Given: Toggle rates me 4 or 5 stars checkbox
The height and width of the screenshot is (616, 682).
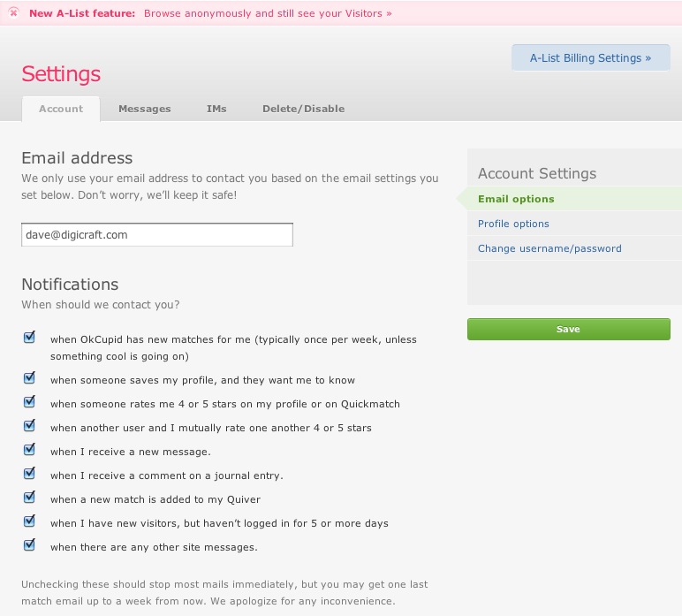Looking at the screenshot, I should pyautogui.click(x=29, y=402).
